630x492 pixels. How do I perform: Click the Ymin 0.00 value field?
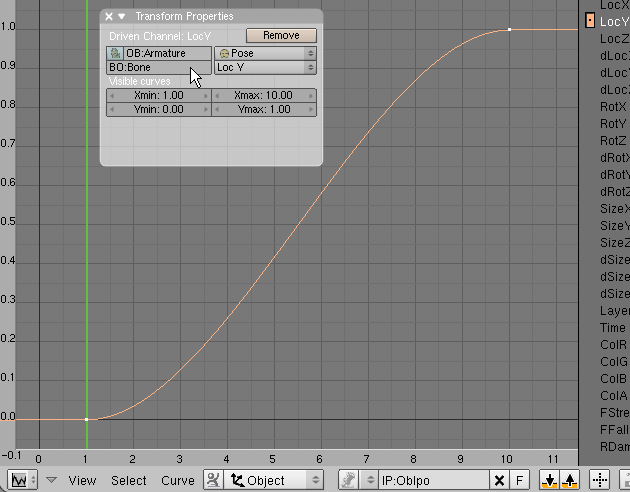tap(159, 110)
